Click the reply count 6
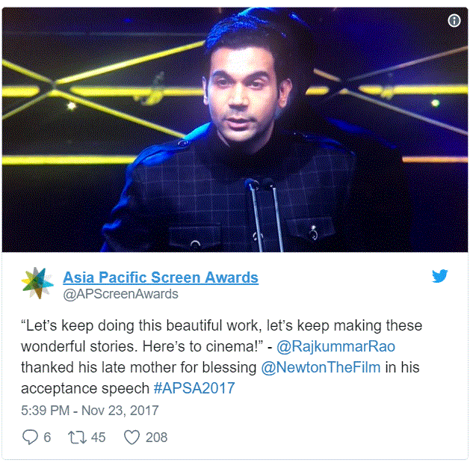 point(47,438)
